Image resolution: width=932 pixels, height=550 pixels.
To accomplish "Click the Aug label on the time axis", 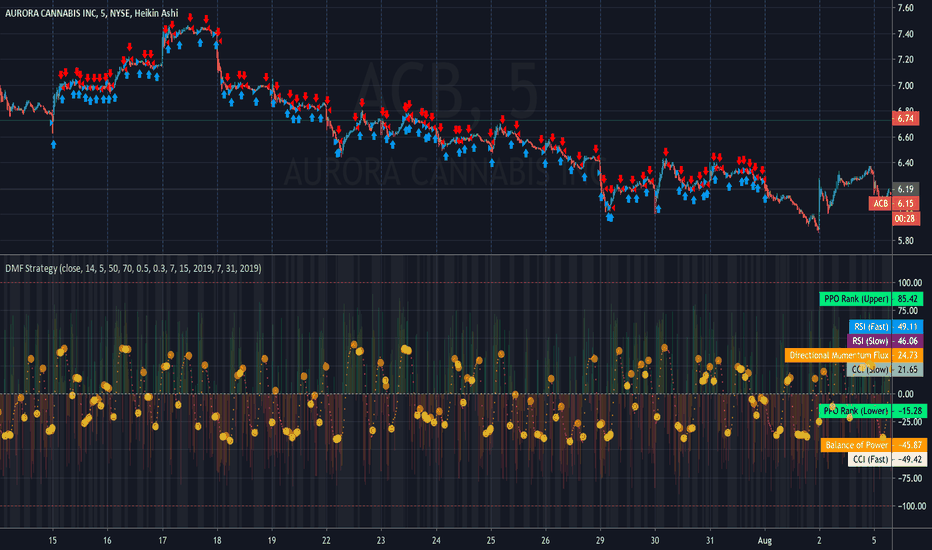I will point(764,540).
